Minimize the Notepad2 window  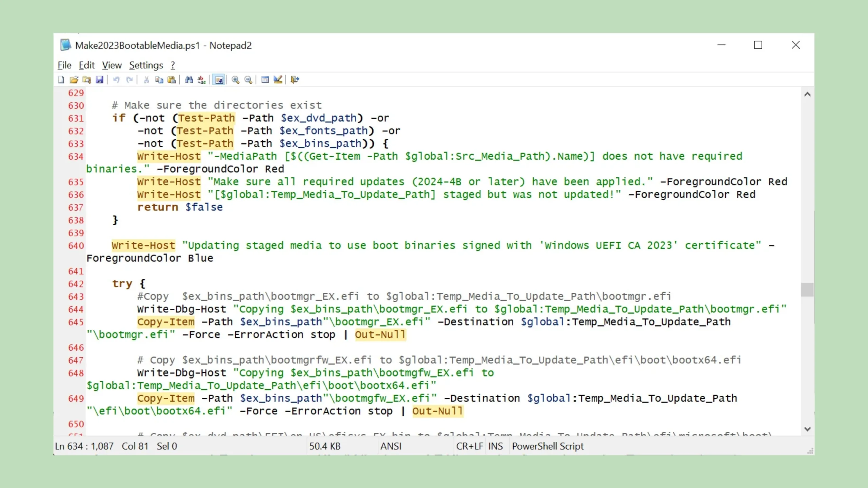722,45
